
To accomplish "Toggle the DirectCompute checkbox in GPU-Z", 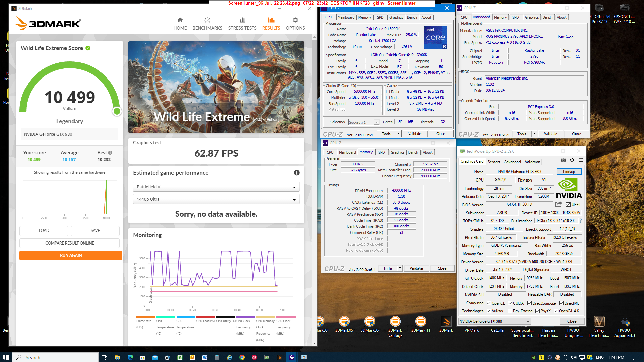I will (x=529, y=303).
